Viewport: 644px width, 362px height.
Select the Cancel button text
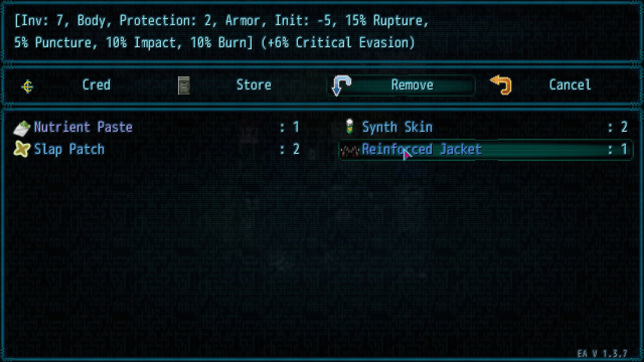pyautogui.click(x=570, y=85)
